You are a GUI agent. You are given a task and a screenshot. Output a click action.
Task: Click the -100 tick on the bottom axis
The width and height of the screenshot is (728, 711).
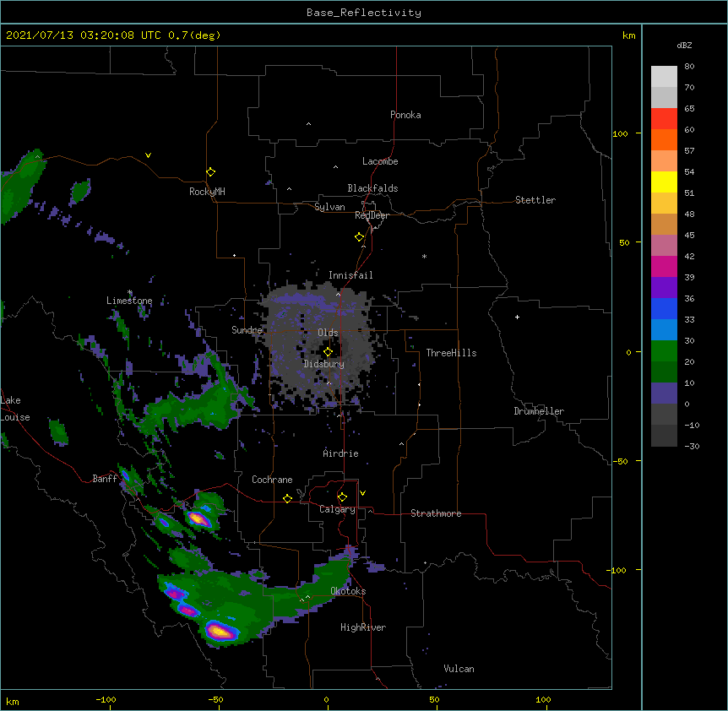[x=106, y=699]
